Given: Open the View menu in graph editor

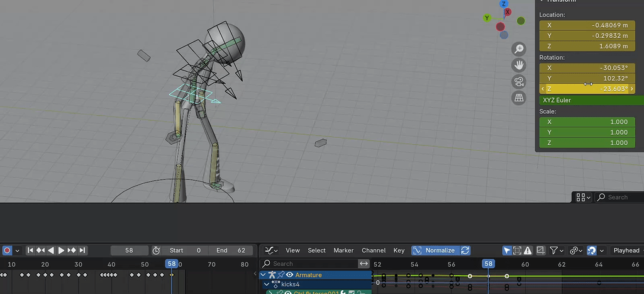Looking at the screenshot, I should point(293,251).
